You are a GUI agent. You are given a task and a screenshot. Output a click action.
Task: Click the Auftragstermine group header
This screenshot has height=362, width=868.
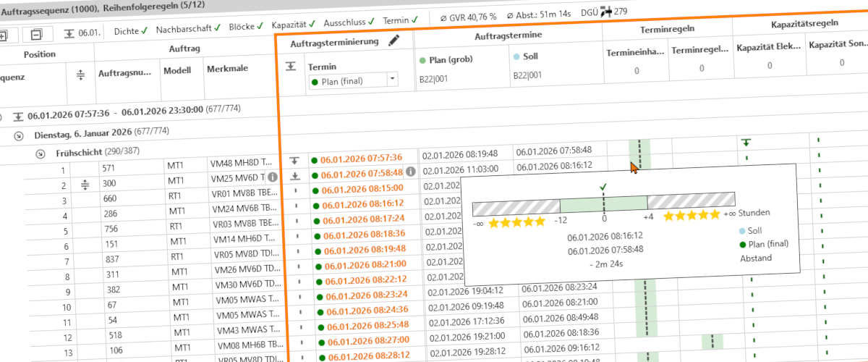coord(507,35)
